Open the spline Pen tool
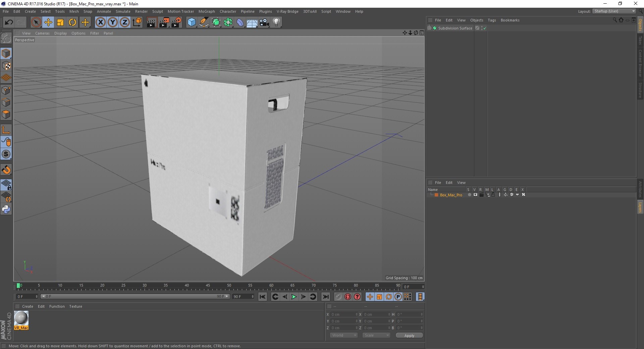The height and width of the screenshot is (349, 644). coord(204,22)
